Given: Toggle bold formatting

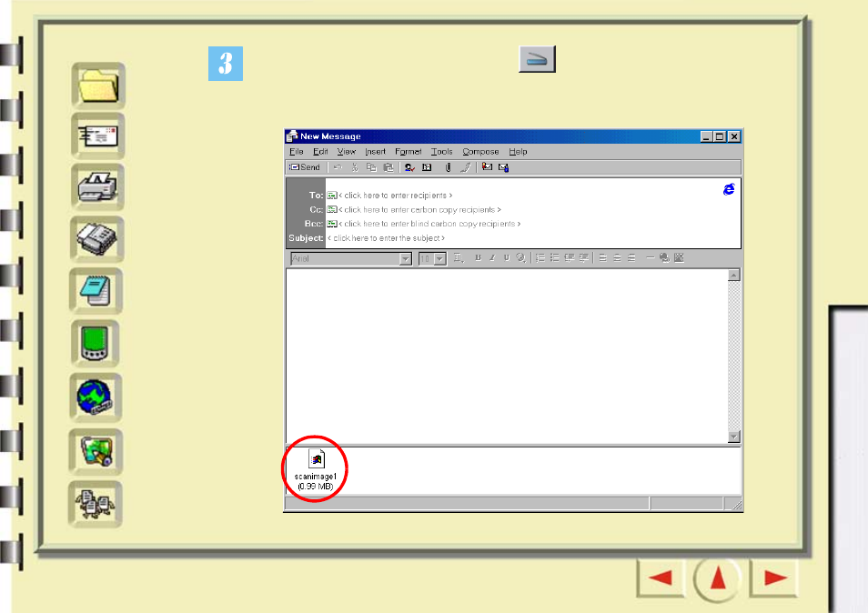Looking at the screenshot, I should coord(478,257).
